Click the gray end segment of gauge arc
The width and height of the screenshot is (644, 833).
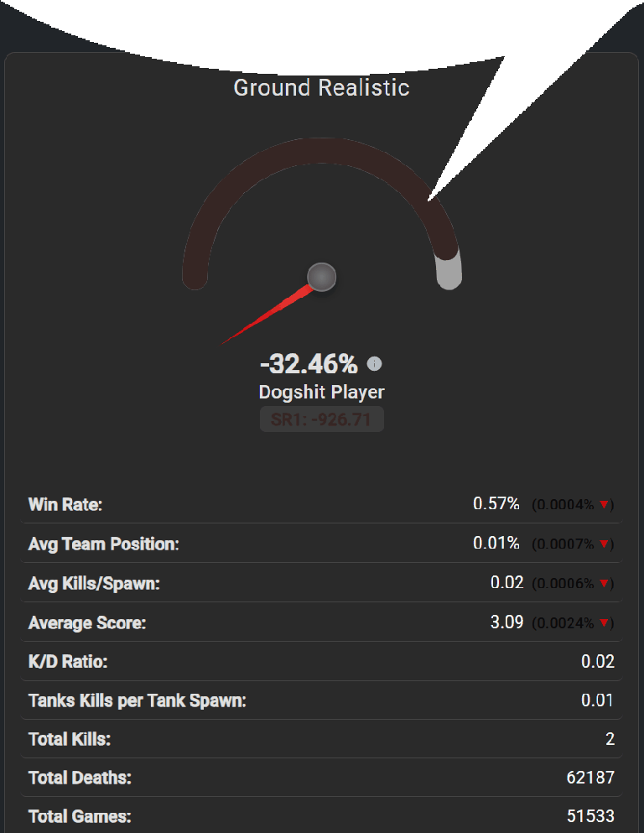[x=449, y=272]
